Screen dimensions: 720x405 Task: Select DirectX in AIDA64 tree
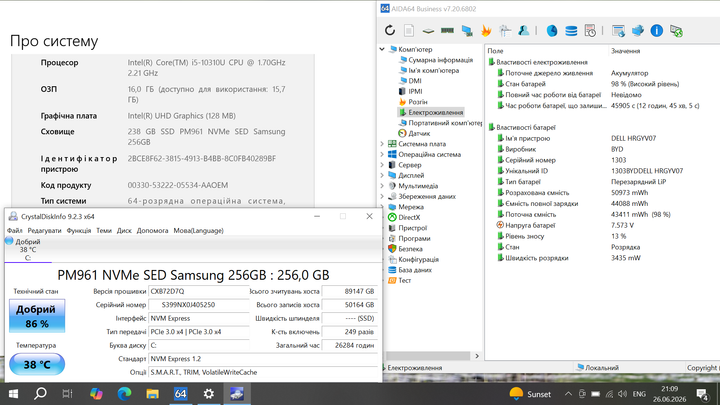pos(409,218)
